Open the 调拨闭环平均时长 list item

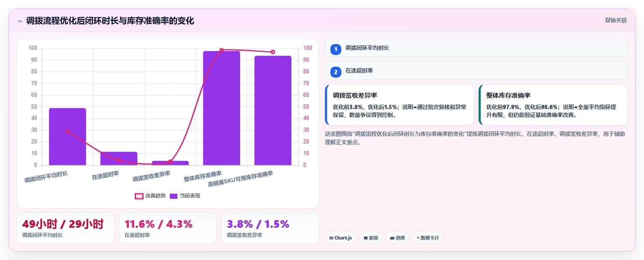tap(476, 48)
